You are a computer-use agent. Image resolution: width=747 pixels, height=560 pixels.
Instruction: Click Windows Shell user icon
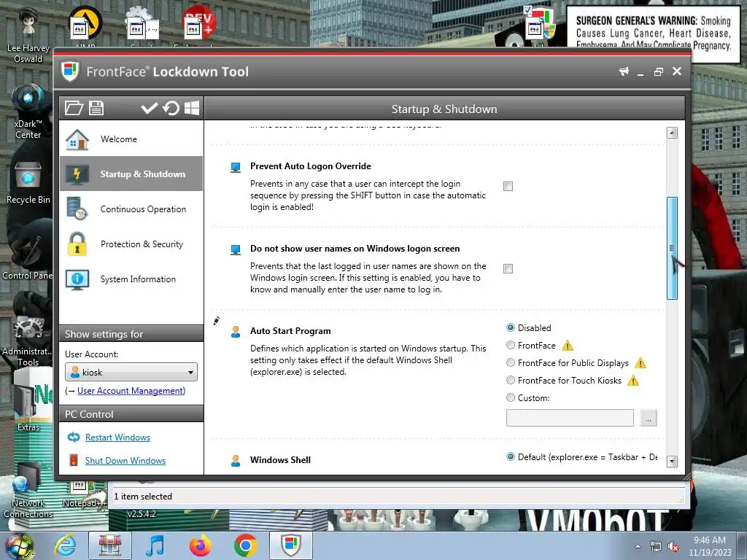[x=236, y=461]
